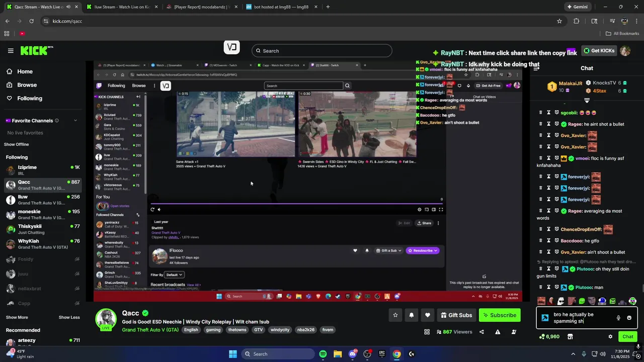Click the favorite star button under stream
The height and width of the screenshot is (362, 644).
[x=395, y=315]
